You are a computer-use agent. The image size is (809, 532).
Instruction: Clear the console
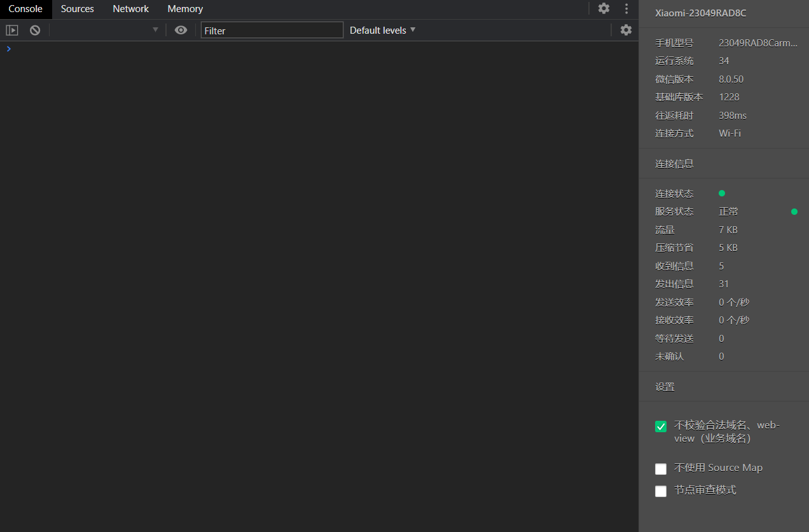35,30
